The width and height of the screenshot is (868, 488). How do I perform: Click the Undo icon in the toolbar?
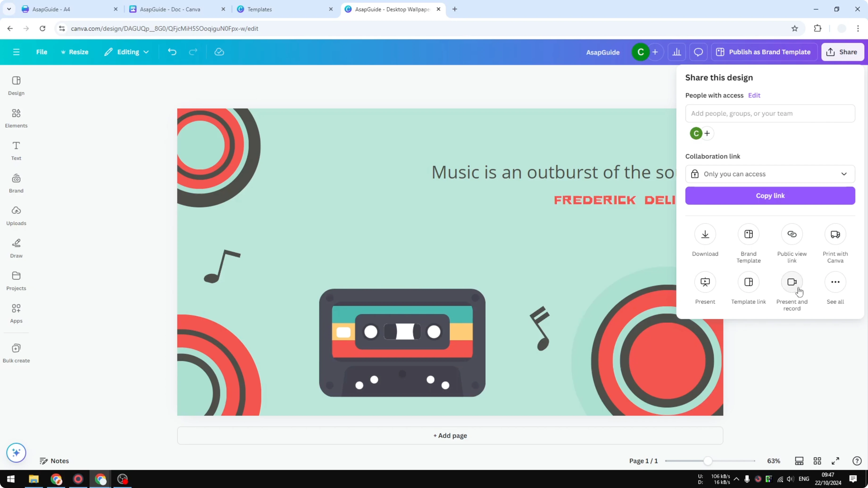(x=172, y=52)
